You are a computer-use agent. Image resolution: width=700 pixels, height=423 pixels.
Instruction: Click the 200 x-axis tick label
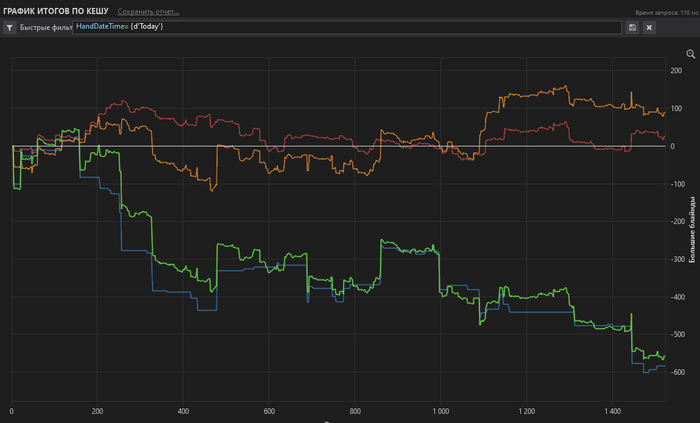coord(97,411)
